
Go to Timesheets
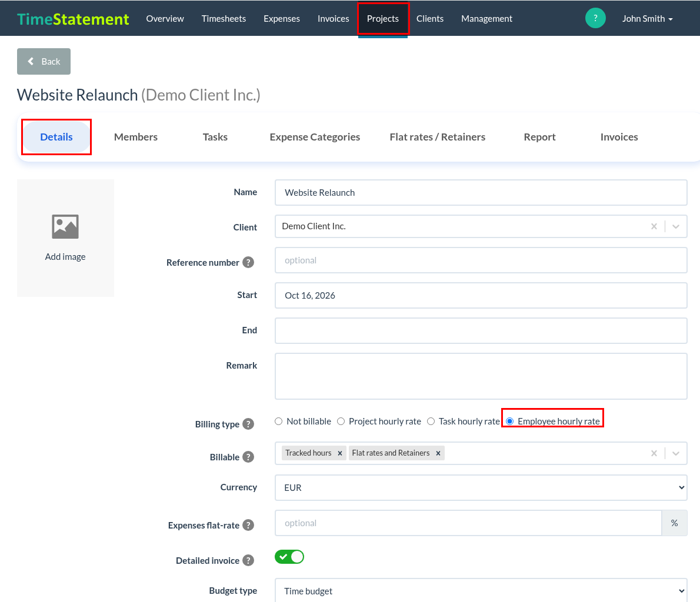[x=224, y=19]
